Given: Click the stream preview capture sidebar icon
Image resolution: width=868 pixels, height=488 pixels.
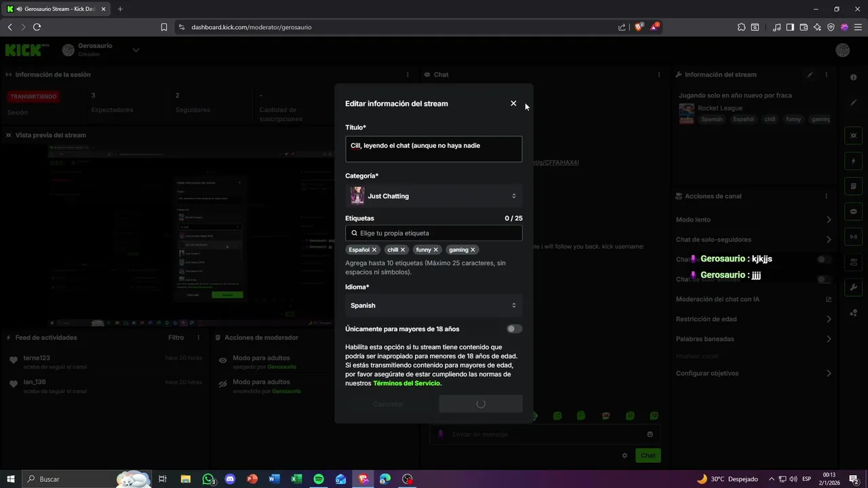Looking at the screenshot, I should point(853,136).
